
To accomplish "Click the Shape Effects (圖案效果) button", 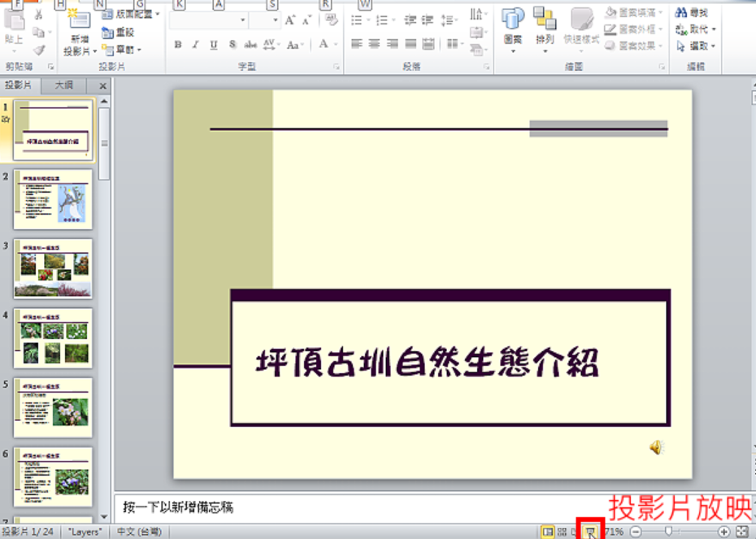I will pos(633,46).
